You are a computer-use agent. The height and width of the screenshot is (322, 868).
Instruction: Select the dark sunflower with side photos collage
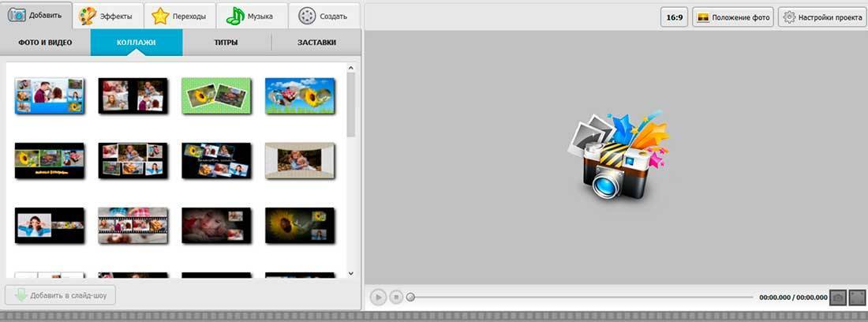[x=300, y=225]
